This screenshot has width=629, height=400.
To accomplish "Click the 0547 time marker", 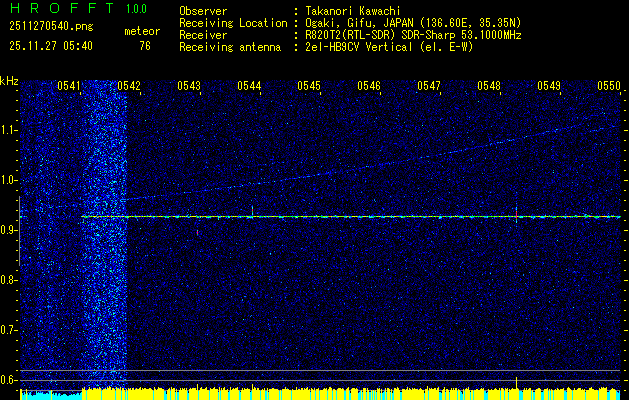I will [x=429, y=85].
